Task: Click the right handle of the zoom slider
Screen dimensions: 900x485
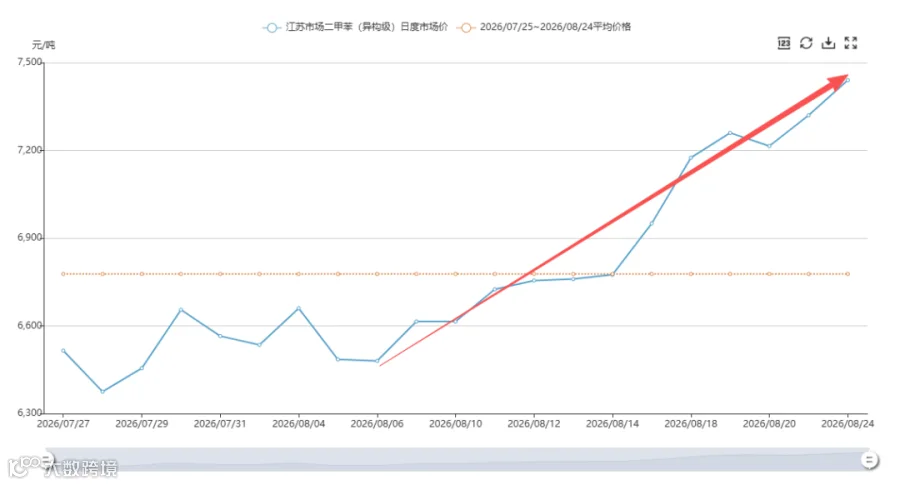Action: click(x=870, y=460)
